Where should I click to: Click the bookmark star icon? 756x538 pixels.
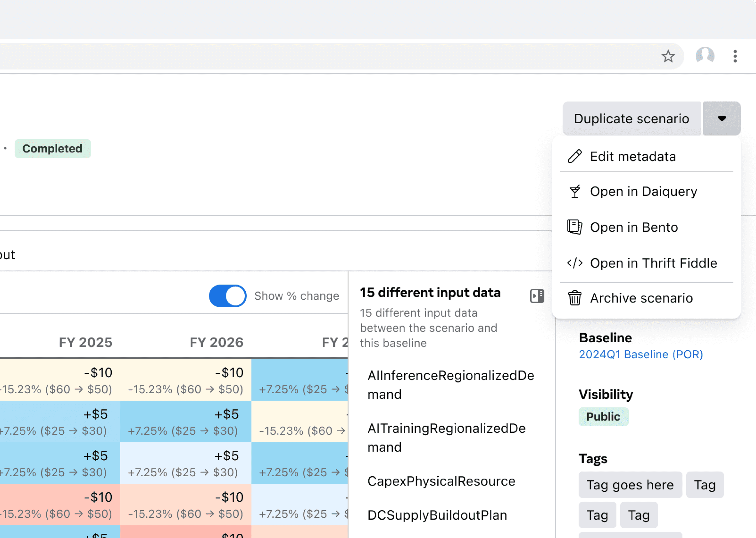pos(668,56)
